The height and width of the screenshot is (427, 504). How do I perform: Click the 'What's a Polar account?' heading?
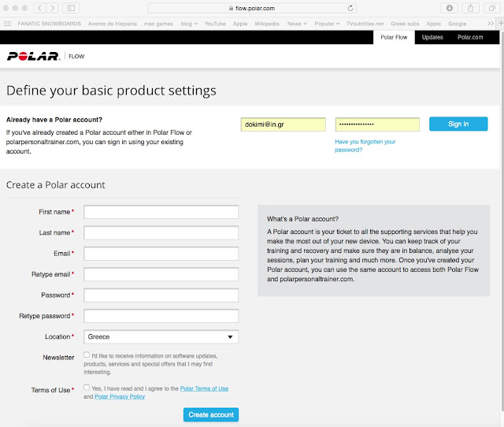[302, 219]
